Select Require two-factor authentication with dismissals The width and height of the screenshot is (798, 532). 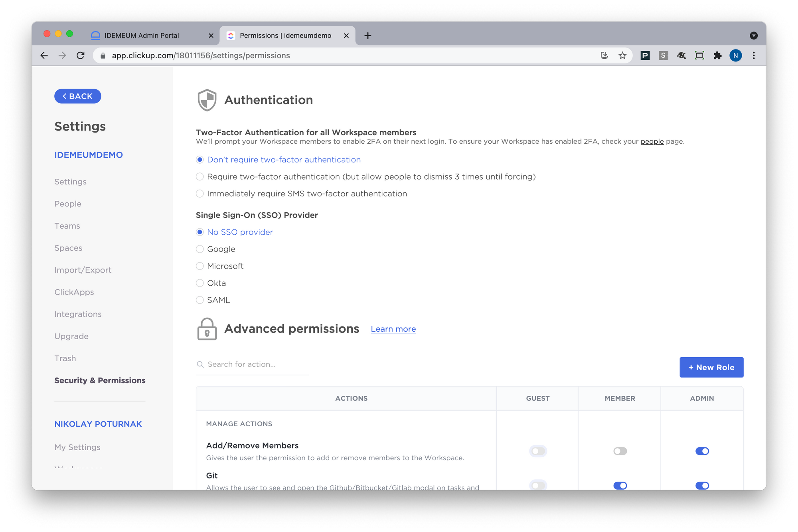coord(200,177)
